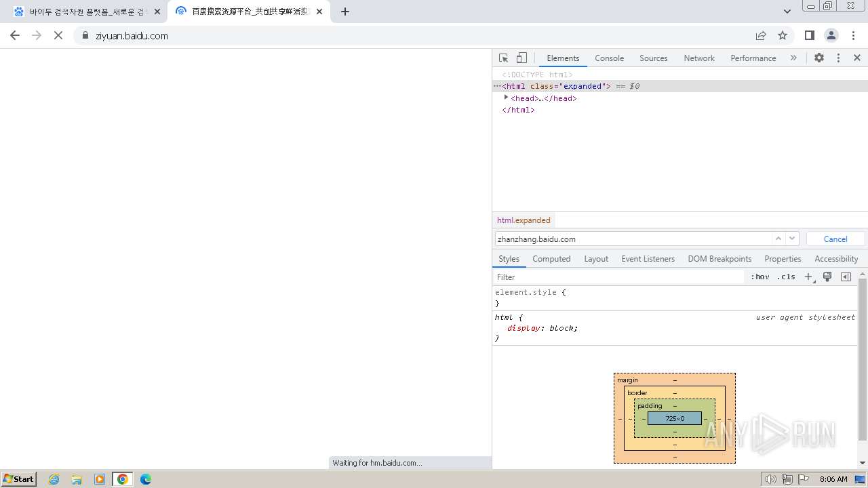The image size is (868, 488).
Task: Share this page via share icon
Action: 761,35
